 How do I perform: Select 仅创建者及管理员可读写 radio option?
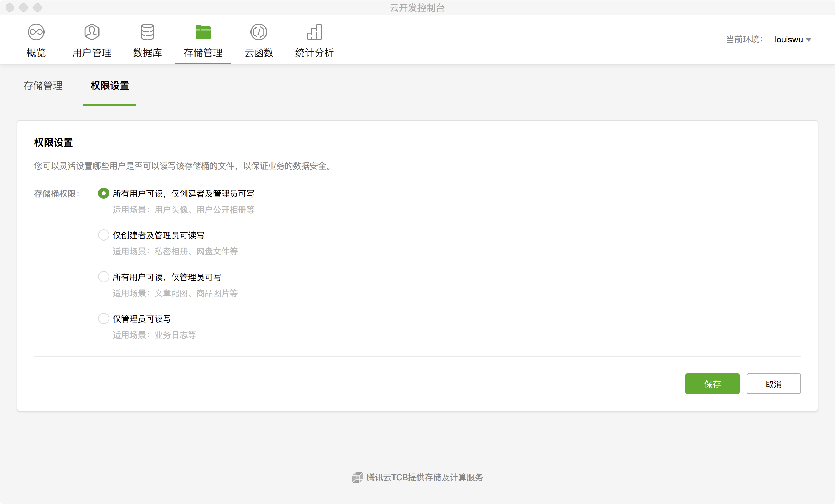[x=104, y=235]
